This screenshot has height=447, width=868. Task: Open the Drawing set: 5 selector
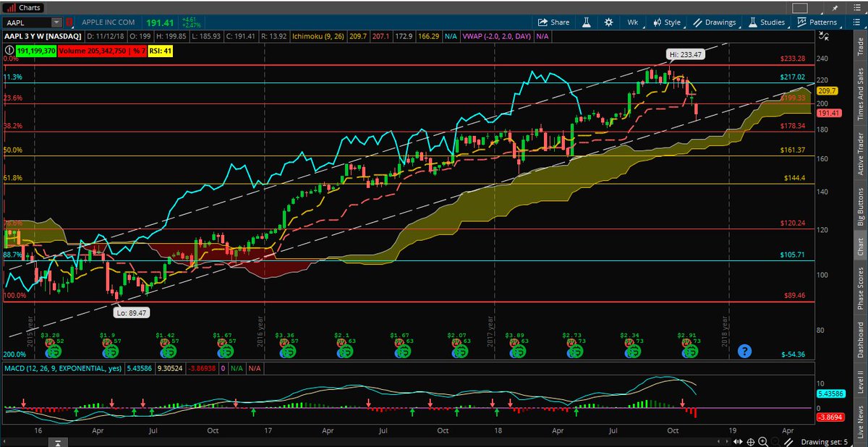coord(826,442)
